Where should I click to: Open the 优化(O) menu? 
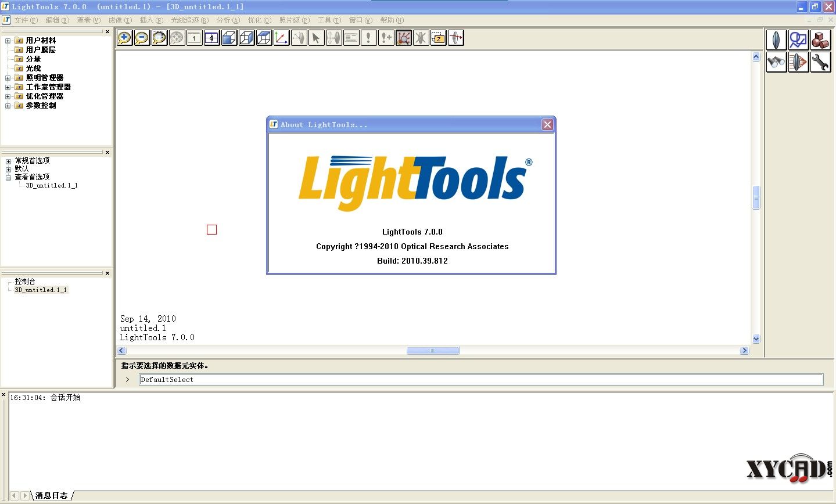click(x=259, y=20)
